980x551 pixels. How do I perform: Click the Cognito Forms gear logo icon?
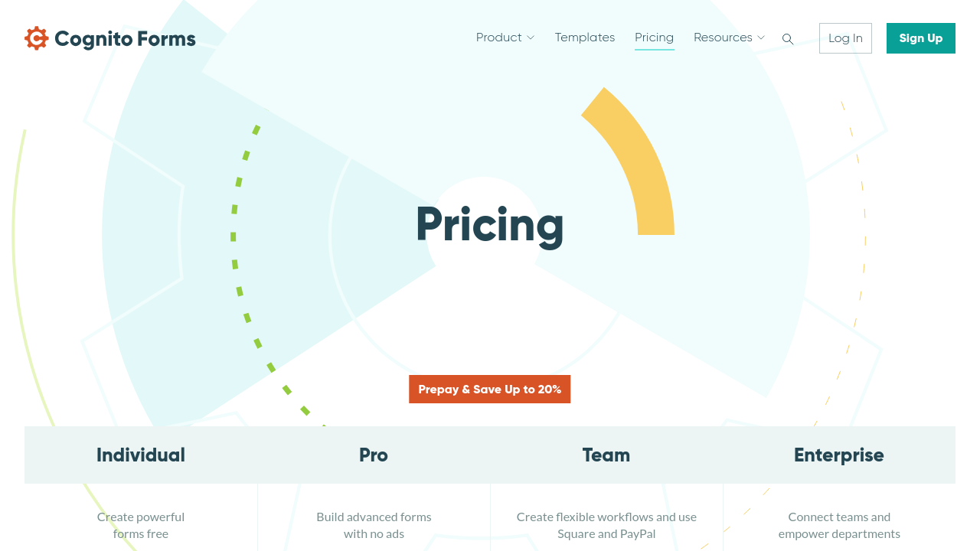coord(37,38)
